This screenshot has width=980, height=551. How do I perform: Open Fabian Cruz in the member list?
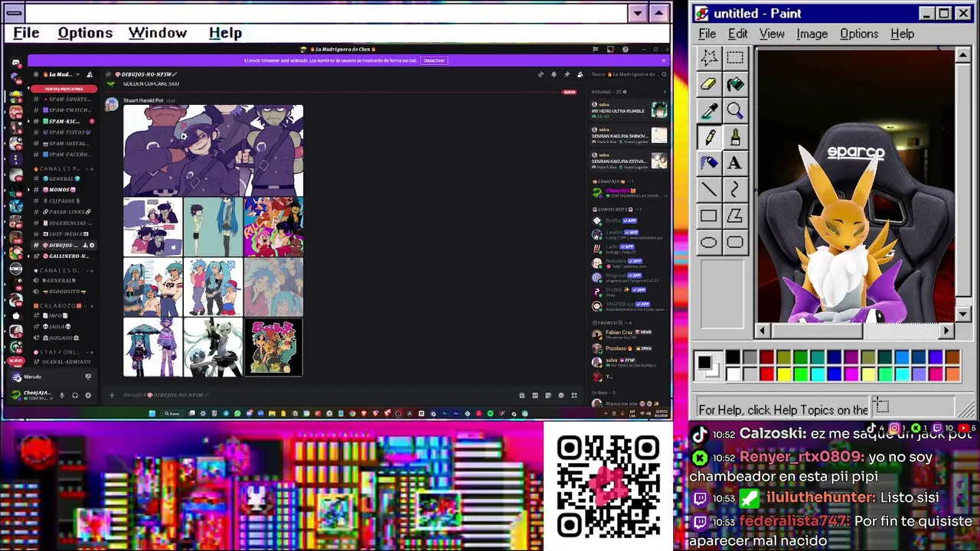(628, 334)
